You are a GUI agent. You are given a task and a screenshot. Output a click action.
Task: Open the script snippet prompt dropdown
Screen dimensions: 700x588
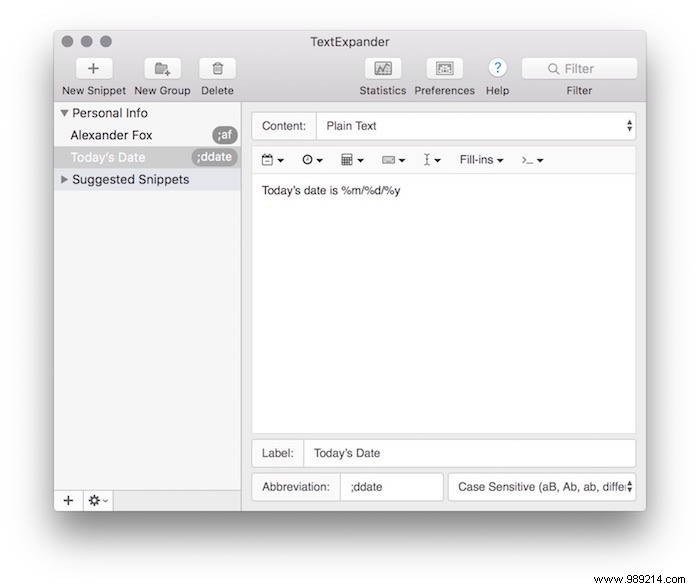coord(532,160)
